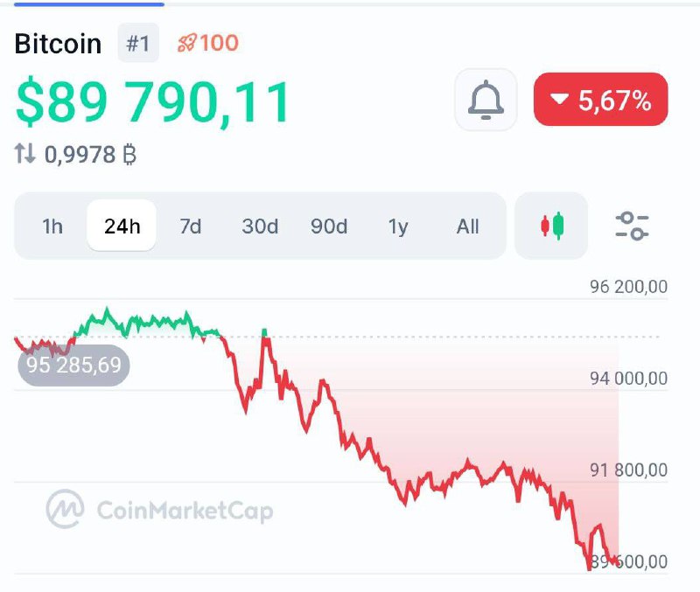Select the 24h time range

(x=122, y=226)
